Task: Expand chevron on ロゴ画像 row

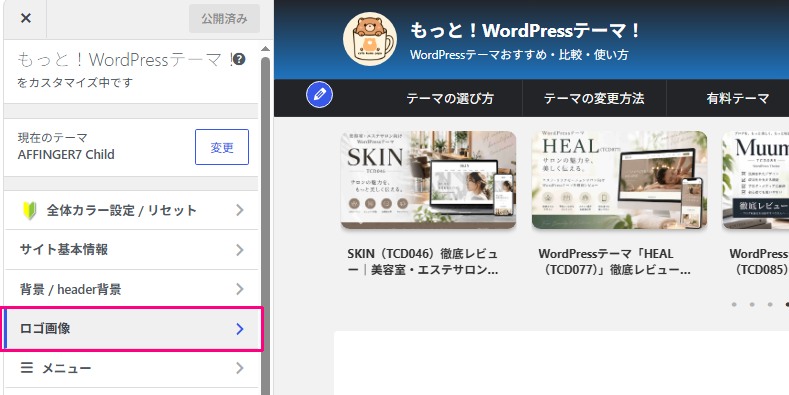Action: (240, 329)
